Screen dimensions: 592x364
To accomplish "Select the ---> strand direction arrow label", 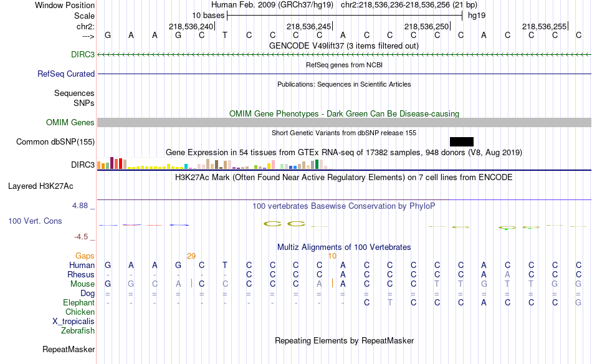I will pyautogui.click(x=88, y=36).
